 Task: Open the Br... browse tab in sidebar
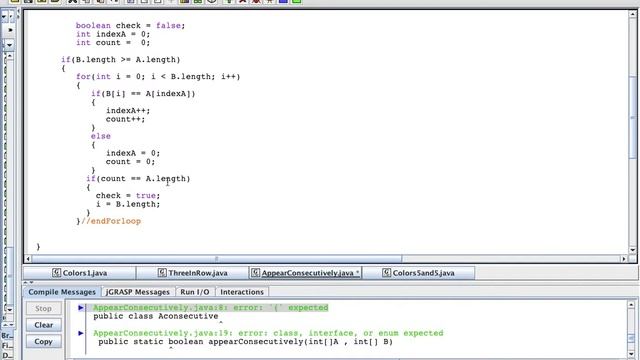(7, 336)
